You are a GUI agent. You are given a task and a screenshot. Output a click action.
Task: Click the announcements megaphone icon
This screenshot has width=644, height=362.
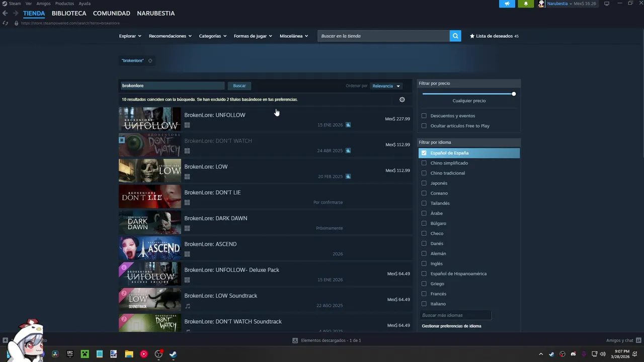507,4
